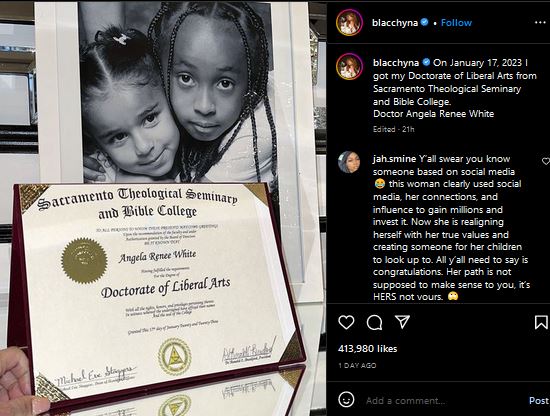Click verified badge next to header blacchyna

pos(424,22)
